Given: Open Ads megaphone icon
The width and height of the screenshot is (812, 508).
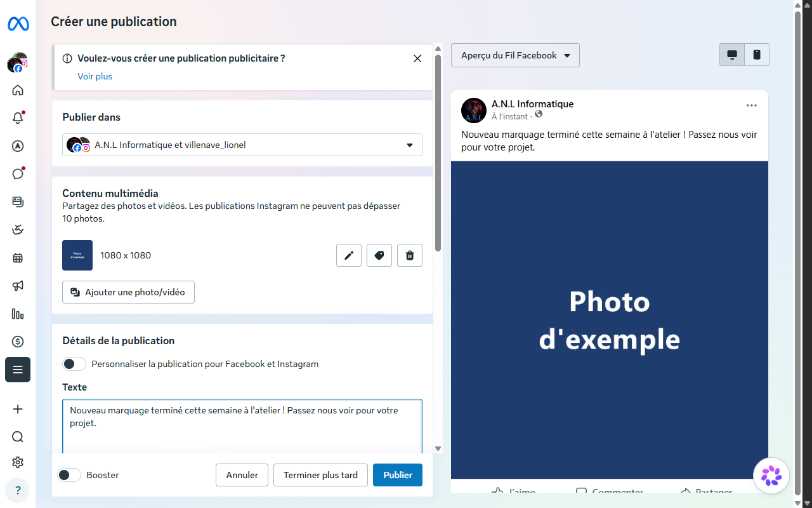Looking at the screenshot, I should click(x=18, y=286).
